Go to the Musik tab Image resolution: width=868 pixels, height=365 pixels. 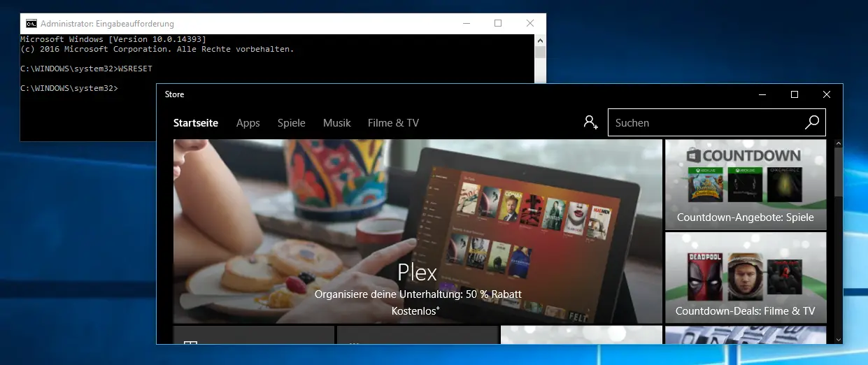[337, 123]
